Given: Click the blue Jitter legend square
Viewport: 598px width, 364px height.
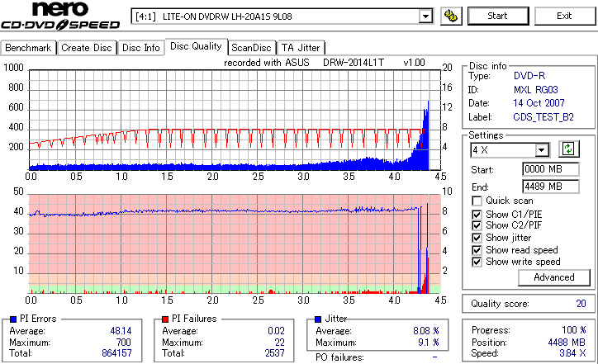Looking at the screenshot, I should (x=318, y=319).
